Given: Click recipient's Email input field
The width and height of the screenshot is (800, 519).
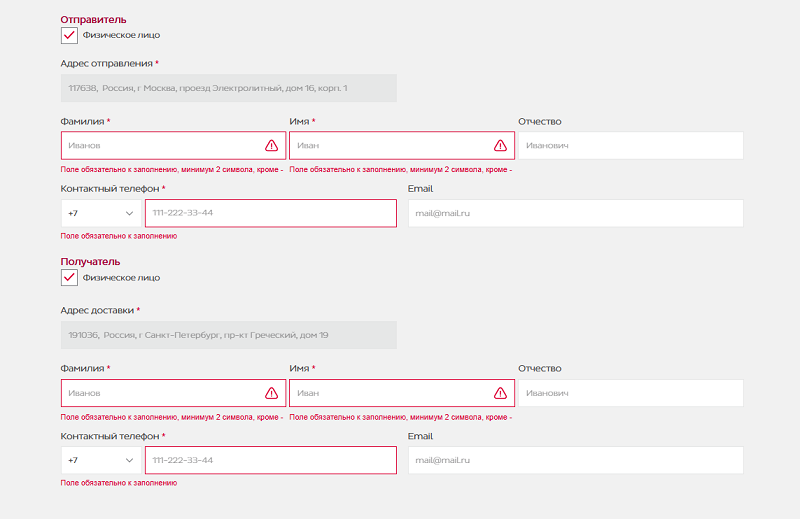Looking at the screenshot, I should 575,460.
